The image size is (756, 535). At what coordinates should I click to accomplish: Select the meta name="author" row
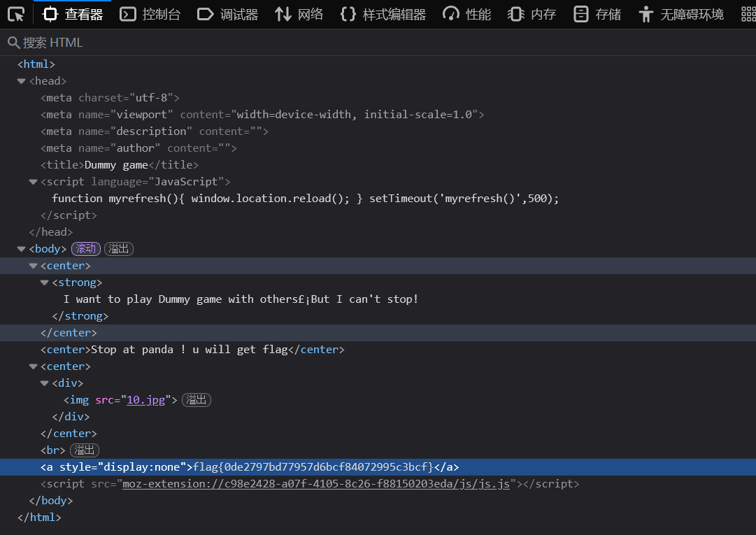(x=378, y=148)
